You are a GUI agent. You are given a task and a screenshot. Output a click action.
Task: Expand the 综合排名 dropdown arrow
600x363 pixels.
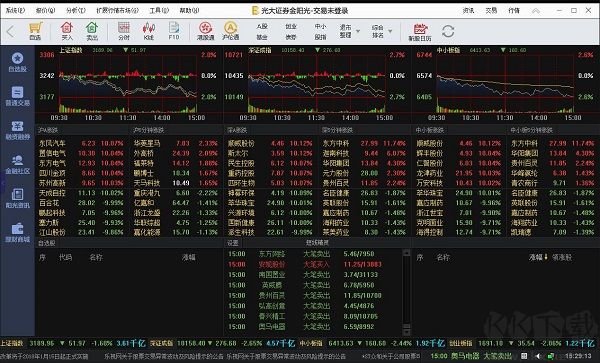[x=390, y=31]
